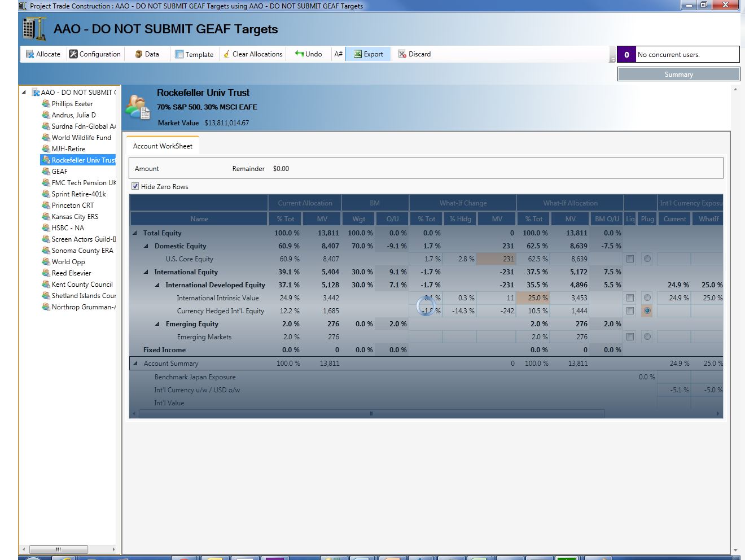Open Configuration from the toolbar
Screen dimensions: 745x560
coord(95,54)
